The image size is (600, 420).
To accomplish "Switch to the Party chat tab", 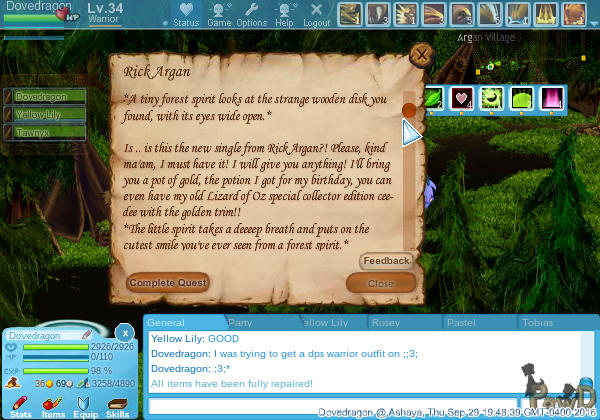I will (240, 323).
